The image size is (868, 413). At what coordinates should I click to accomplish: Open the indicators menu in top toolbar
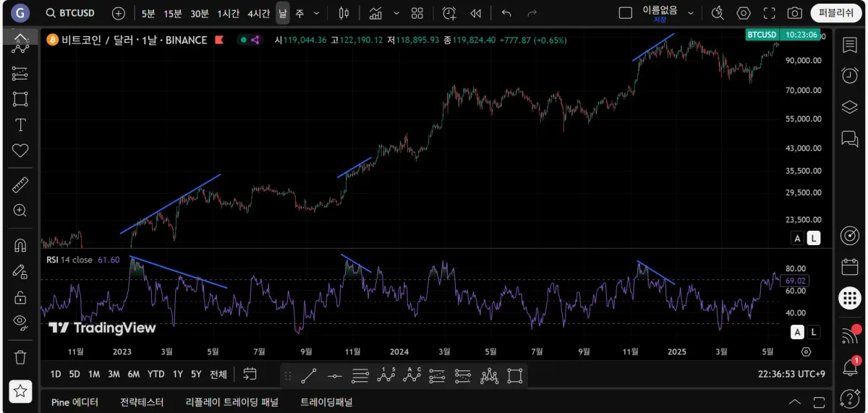point(375,13)
